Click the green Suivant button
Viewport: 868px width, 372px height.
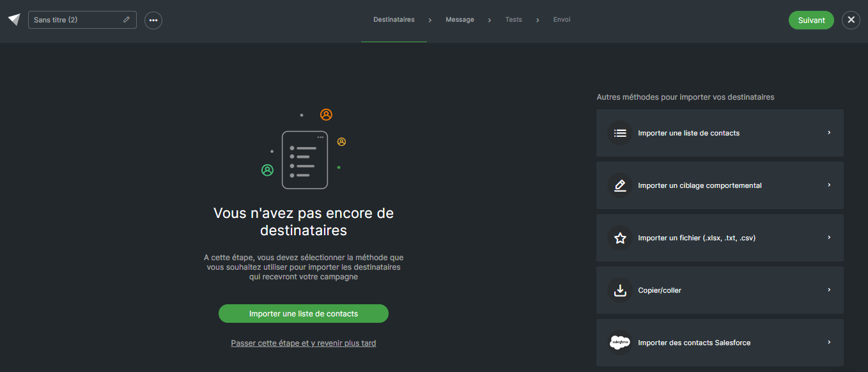click(811, 20)
